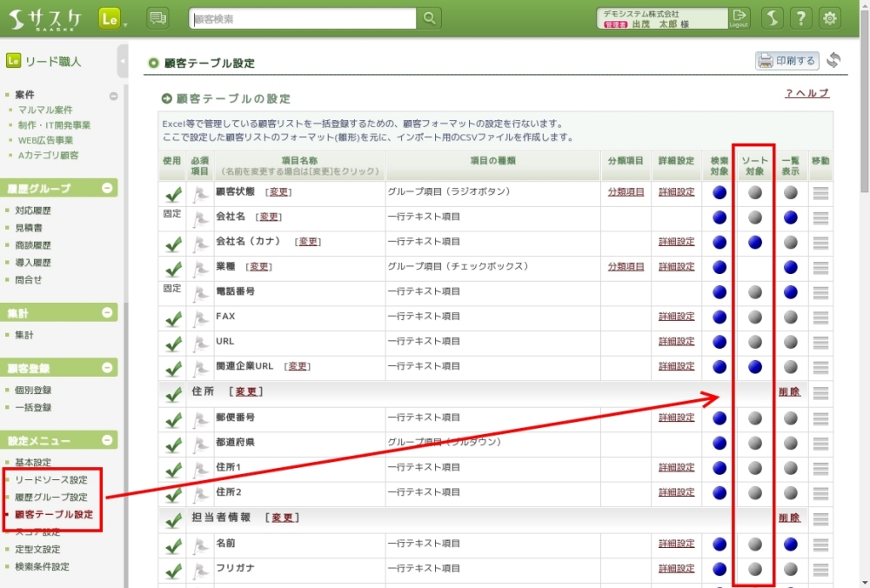Image resolution: width=870 pixels, height=588 pixels.
Task: Toggle sort target for 会社名（カナ）
Action: coord(755,242)
